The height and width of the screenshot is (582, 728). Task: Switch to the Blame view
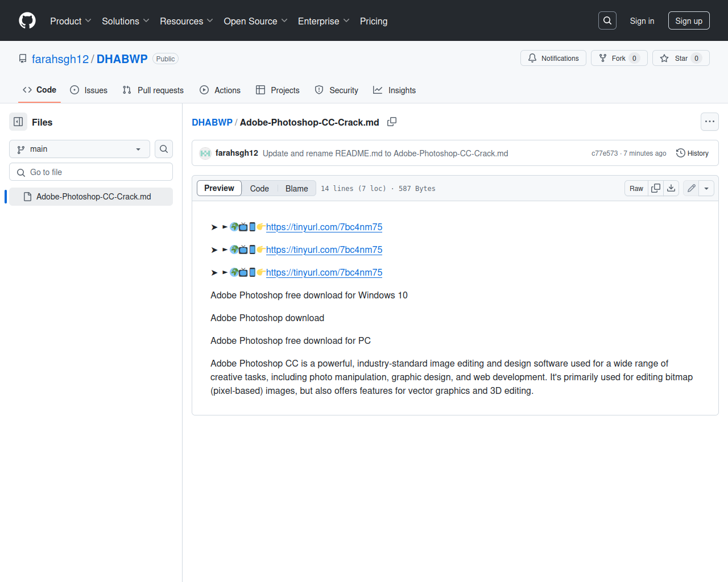click(x=297, y=188)
